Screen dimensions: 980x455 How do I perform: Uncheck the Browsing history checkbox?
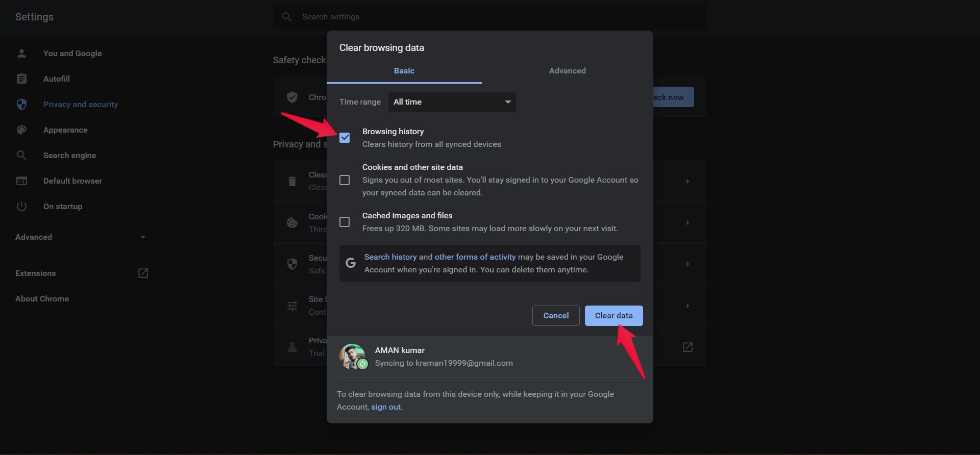click(345, 138)
